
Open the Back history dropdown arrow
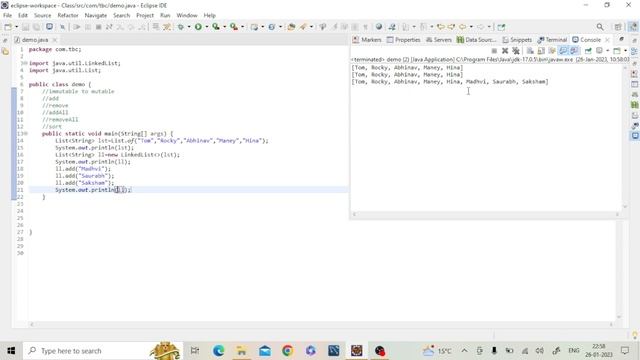[471, 27]
